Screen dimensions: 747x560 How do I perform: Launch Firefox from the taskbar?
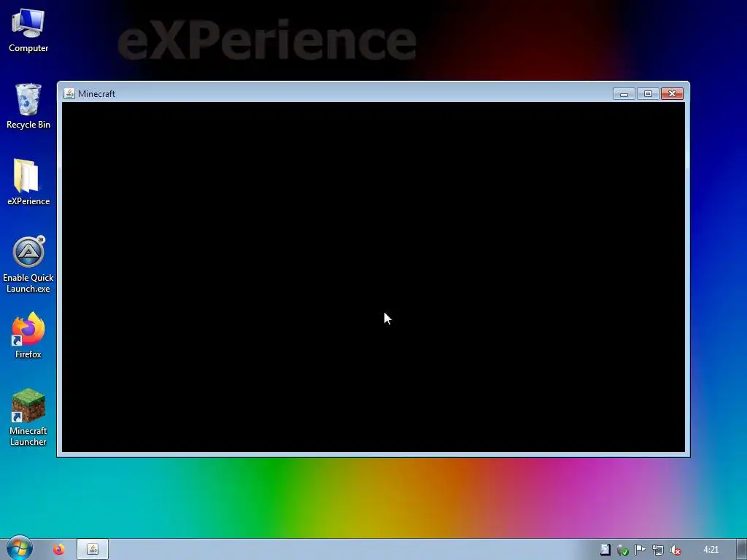click(59, 550)
